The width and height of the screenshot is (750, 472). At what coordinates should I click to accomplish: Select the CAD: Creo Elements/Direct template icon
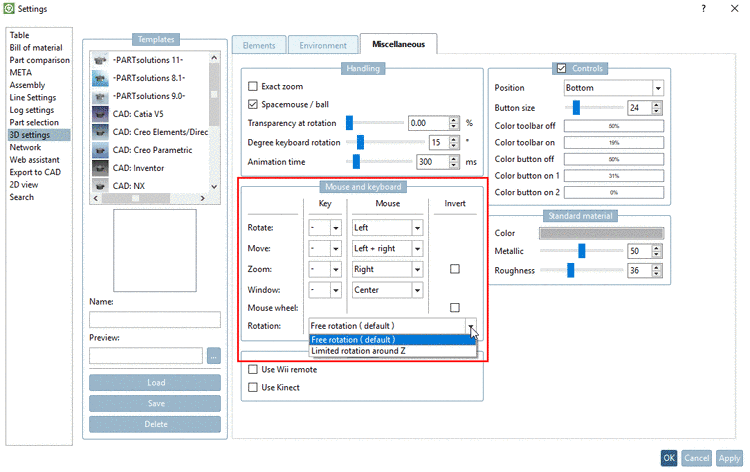click(x=100, y=132)
